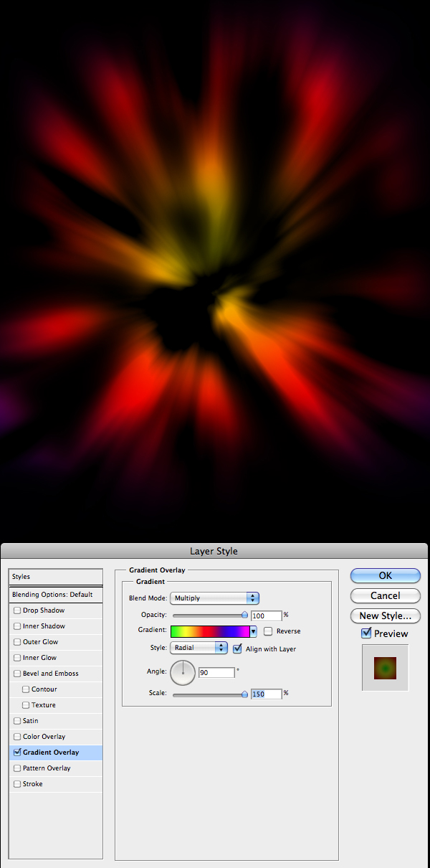
Task: Select the Satin style row
Action: pyautogui.click(x=55, y=721)
